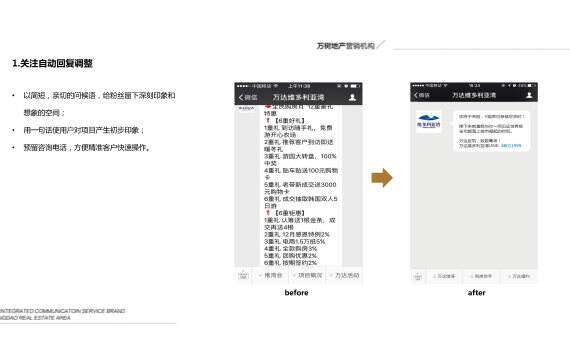570x360 pixels.
Task: Click the 【6重钜惠】 heading line
Action: coord(286,213)
